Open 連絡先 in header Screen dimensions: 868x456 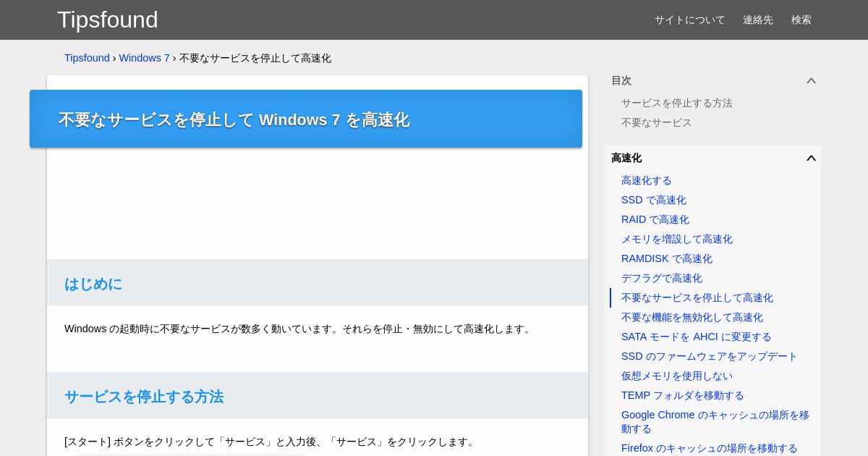tap(758, 20)
